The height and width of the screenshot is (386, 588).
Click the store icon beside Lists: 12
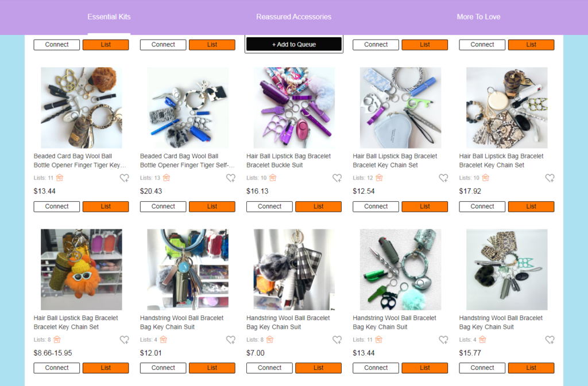pyautogui.click(x=379, y=178)
